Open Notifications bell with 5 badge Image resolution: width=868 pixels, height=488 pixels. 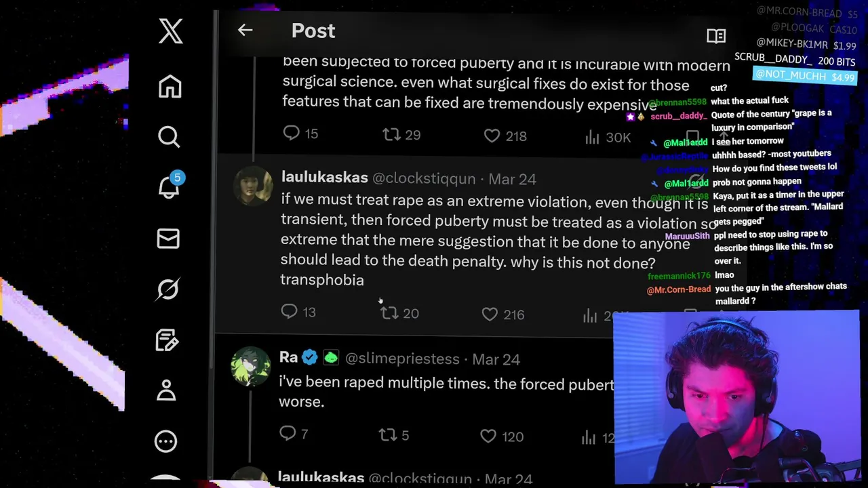point(169,187)
